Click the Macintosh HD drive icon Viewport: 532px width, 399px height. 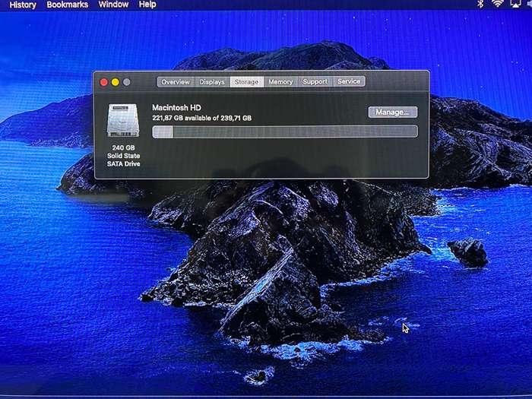coord(123,120)
